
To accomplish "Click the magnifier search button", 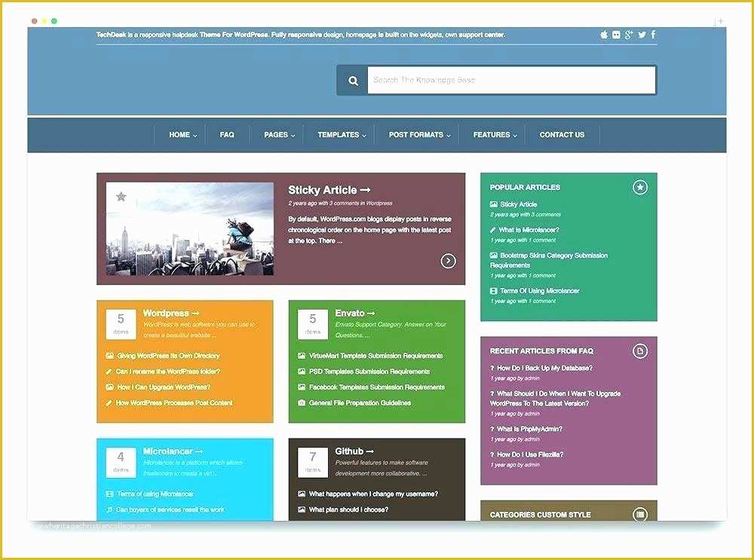I will 352,81.
